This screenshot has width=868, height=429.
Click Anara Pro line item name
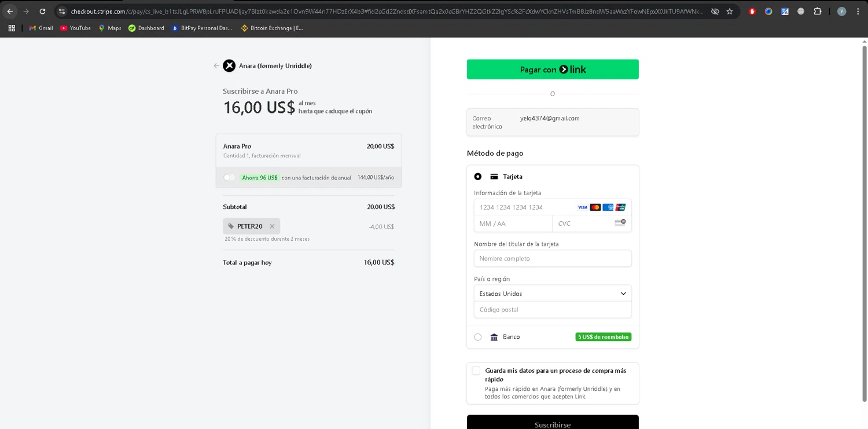pyautogui.click(x=237, y=146)
